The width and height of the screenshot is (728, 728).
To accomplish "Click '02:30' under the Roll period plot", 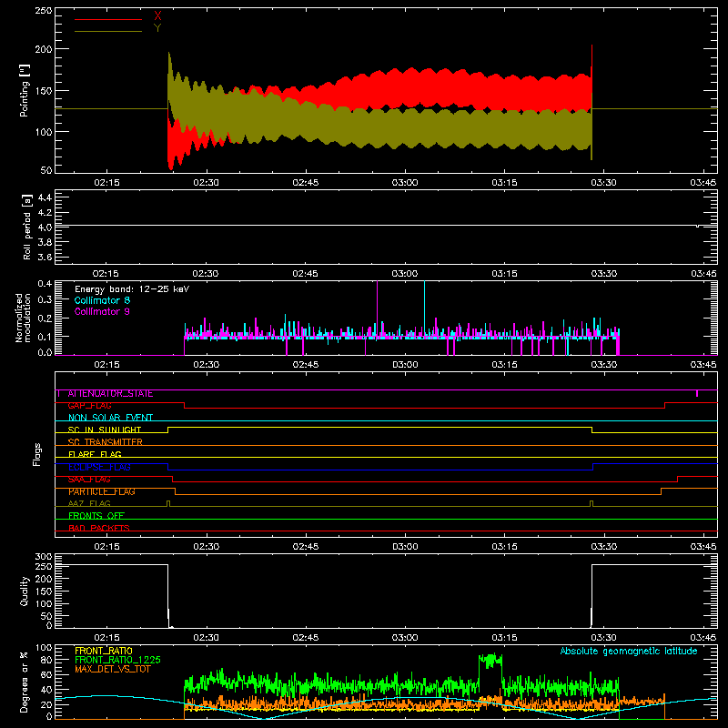I will tap(206, 274).
